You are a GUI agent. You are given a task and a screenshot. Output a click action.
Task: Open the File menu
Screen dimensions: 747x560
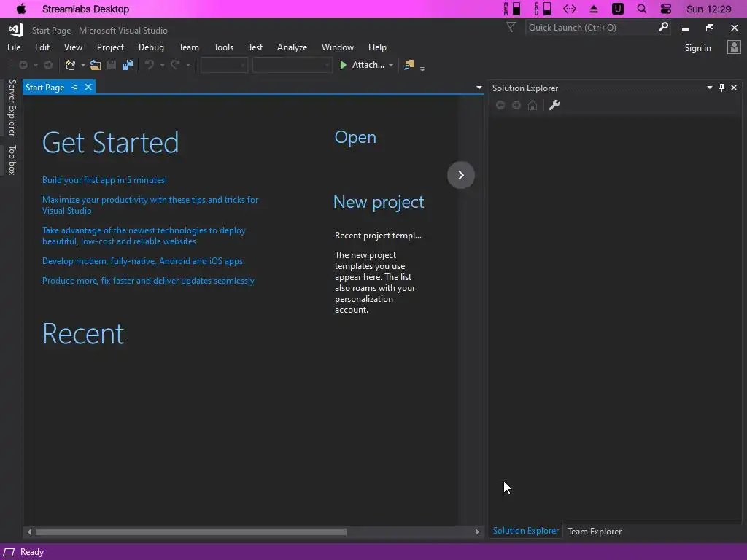pyautogui.click(x=14, y=47)
